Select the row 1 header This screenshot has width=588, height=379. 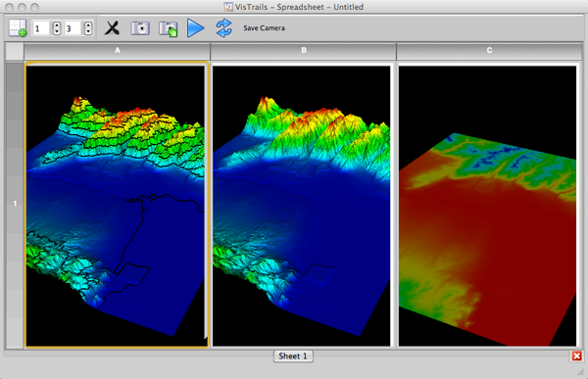tap(15, 204)
